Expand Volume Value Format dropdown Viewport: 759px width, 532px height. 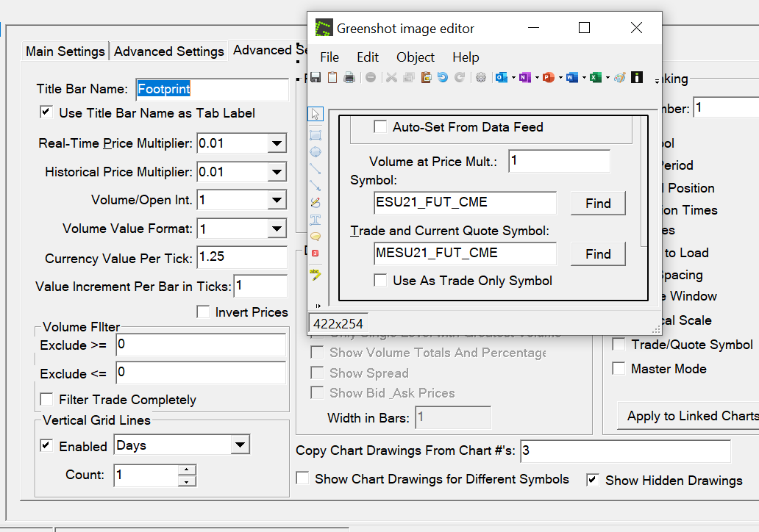(x=277, y=229)
